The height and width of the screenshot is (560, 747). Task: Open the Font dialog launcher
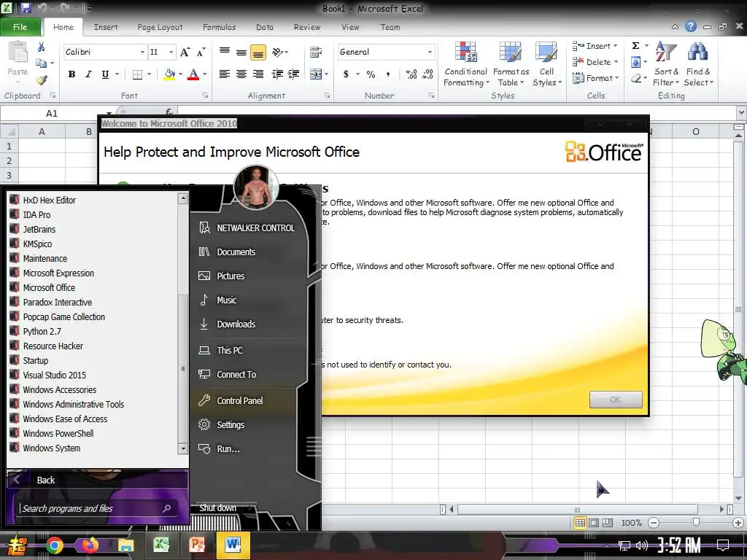point(206,96)
